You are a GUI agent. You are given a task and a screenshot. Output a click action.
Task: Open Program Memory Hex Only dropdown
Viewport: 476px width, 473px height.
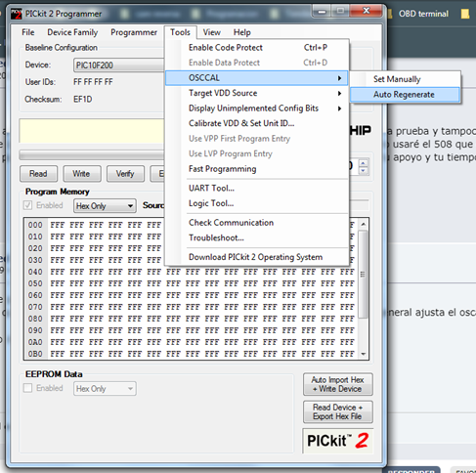tap(105, 206)
